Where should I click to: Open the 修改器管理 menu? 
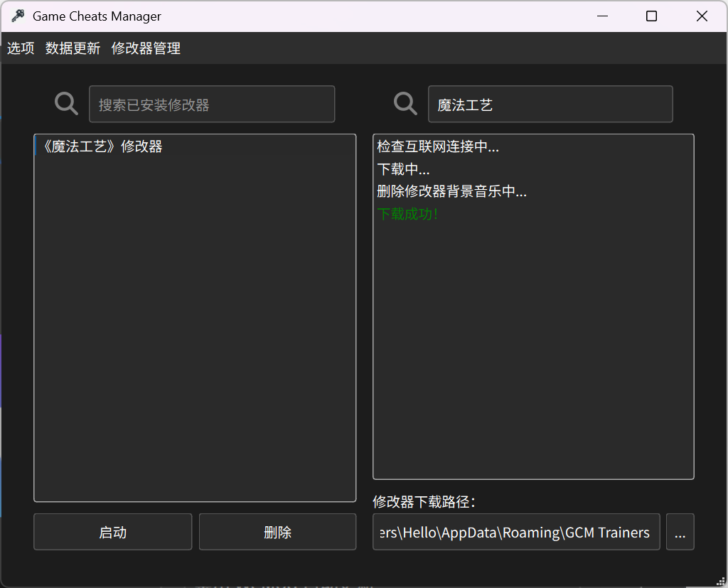[146, 48]
